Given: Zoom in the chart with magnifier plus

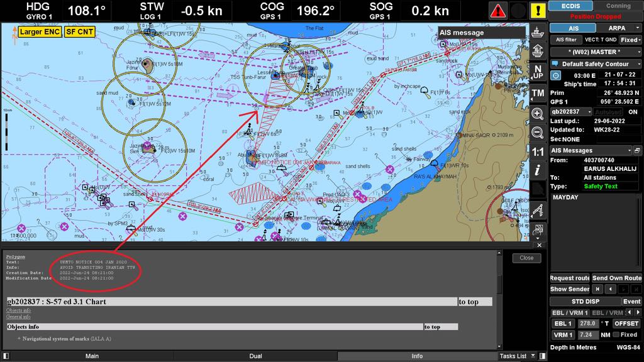Looking at the screenshot, I should tap(538, 114).
